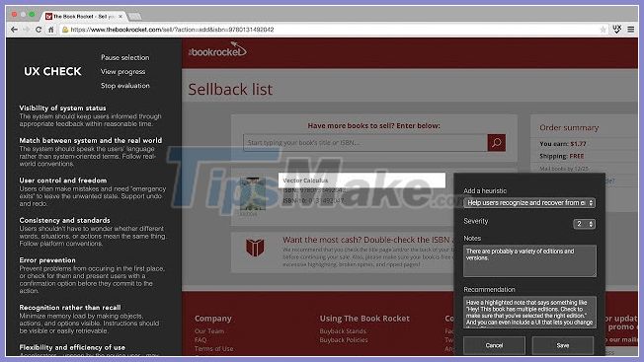Click the Want the most cash heading

click(x=368, y=240)
